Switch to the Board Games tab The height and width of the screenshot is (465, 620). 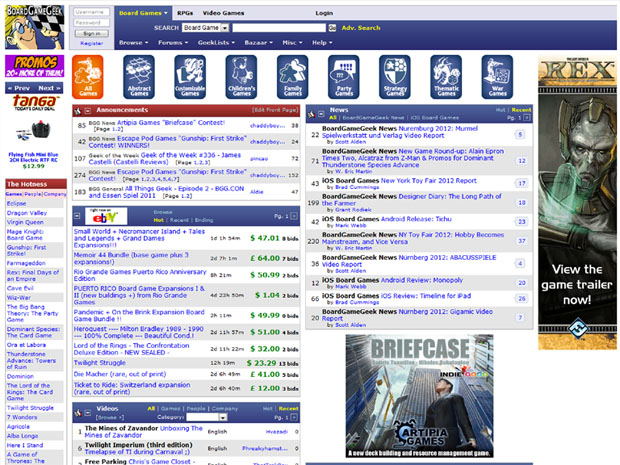click(x=143, y=13)
